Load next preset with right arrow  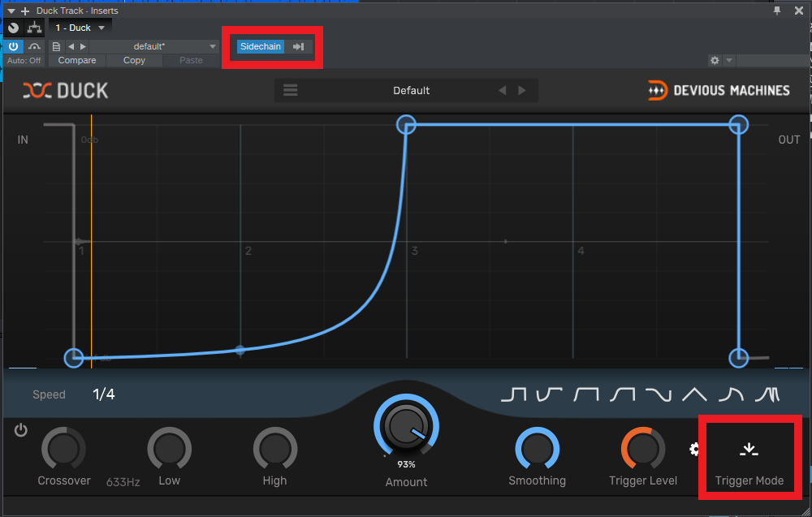(x=83, y=46)
